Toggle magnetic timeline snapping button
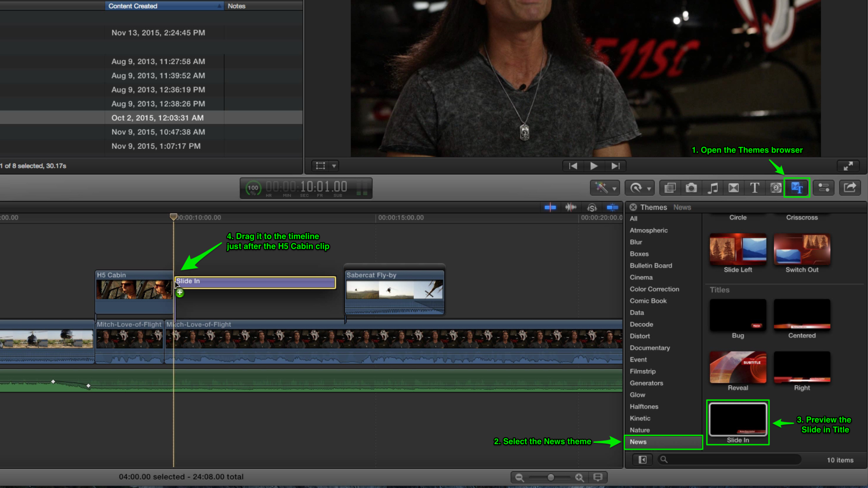 point(612,206)
